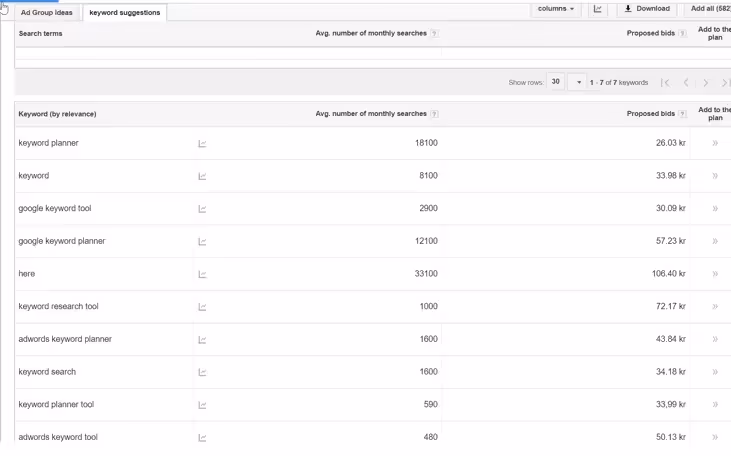Add keyword planner tool to the plan
The image size is (731, 456).
[715, 404]
